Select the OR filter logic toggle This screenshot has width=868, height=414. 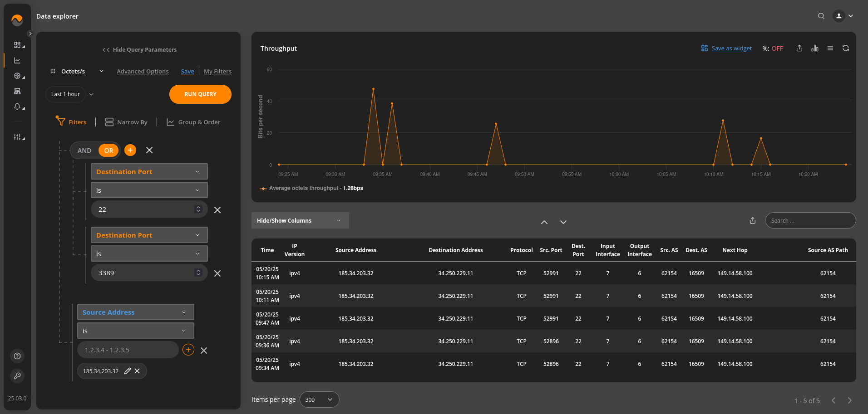pyautogui.click(x=108, y=151)
